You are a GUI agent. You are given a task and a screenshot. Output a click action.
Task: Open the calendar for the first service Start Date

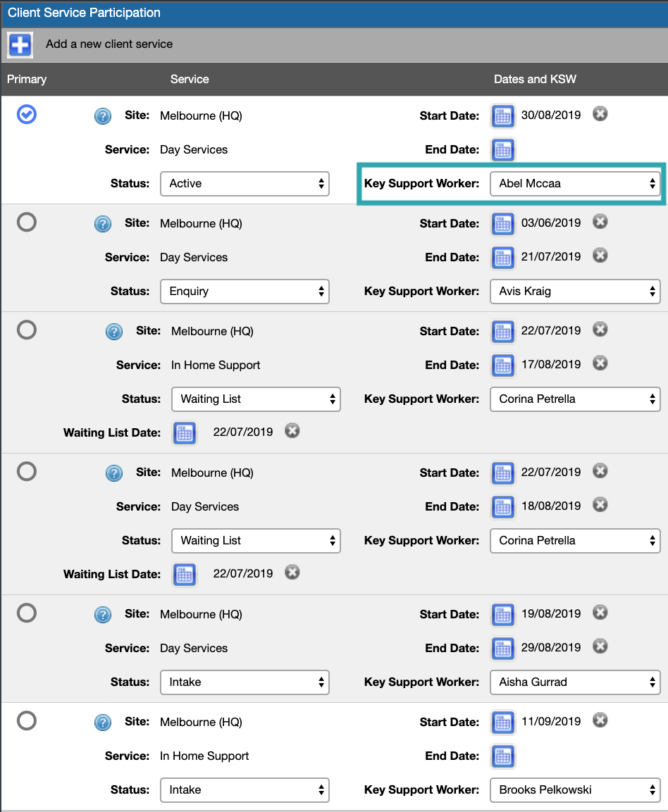point(502,115)
